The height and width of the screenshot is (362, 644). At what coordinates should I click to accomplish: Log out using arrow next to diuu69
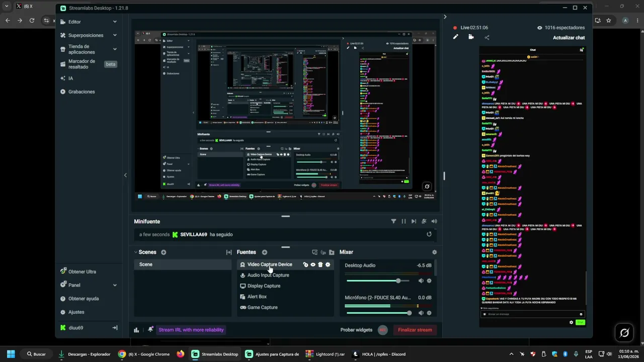click(115, 328)
